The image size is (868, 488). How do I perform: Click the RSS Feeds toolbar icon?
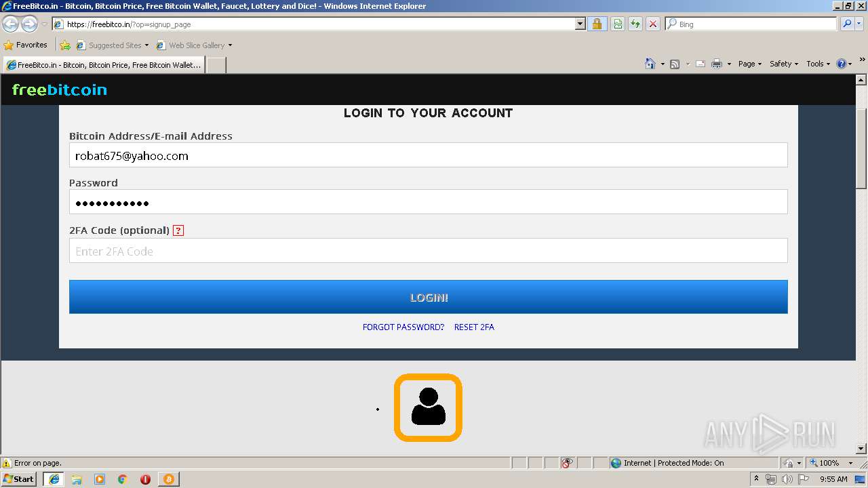675,64
